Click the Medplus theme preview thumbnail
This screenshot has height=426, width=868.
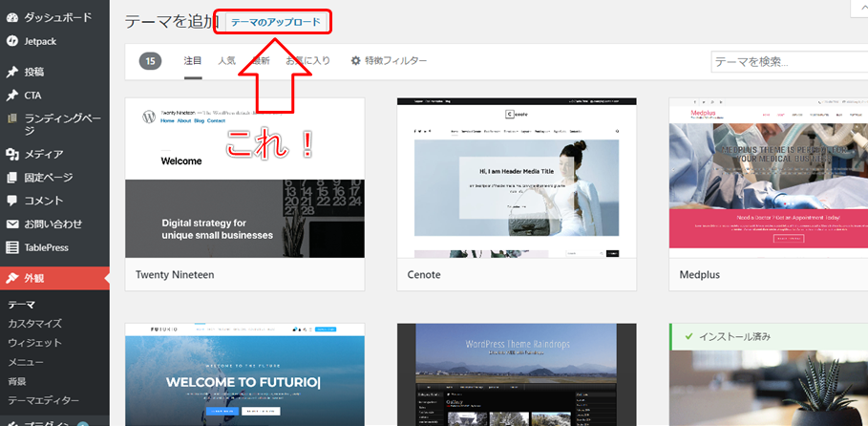(x=769, y=178)
